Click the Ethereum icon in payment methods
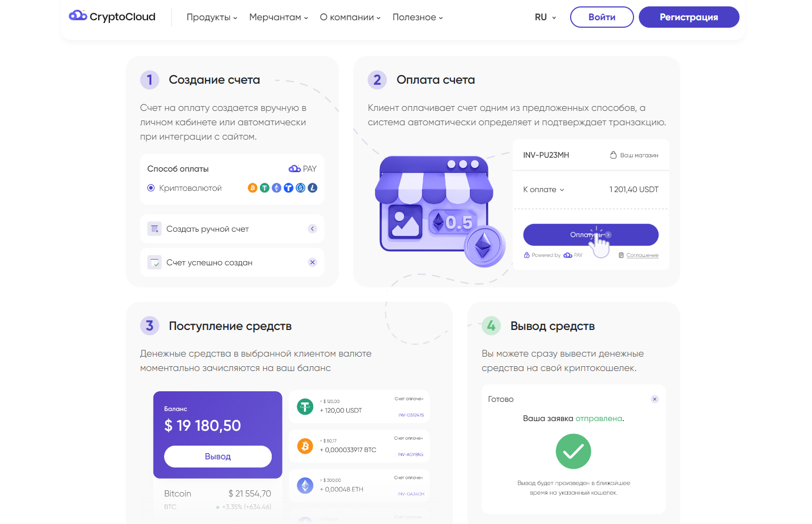 pos(277,188)
